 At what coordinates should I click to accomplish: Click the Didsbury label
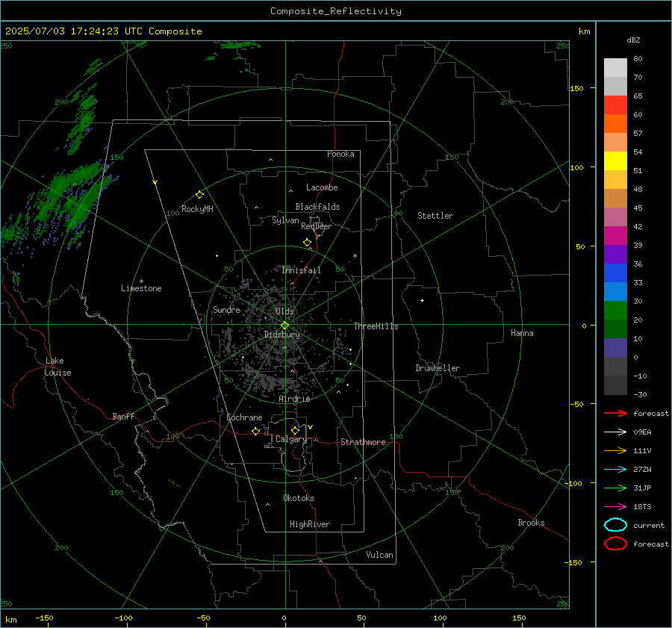click(x=281, y=335)
